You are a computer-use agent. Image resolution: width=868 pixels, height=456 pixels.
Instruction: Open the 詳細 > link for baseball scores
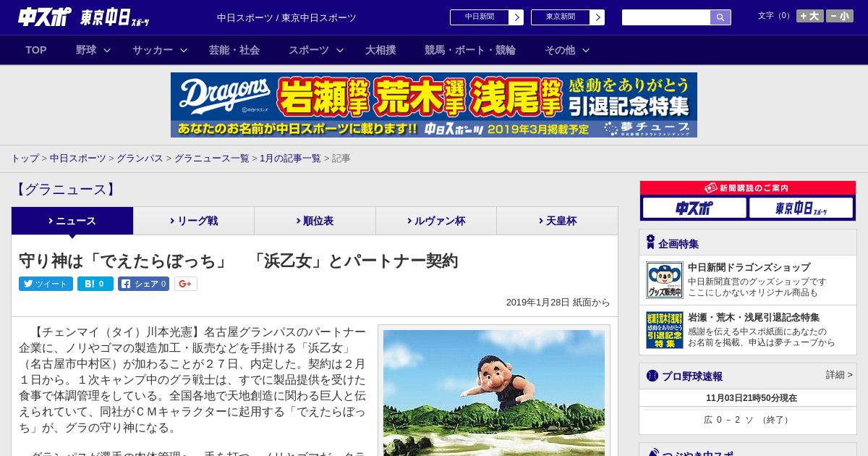coord(839,375)
